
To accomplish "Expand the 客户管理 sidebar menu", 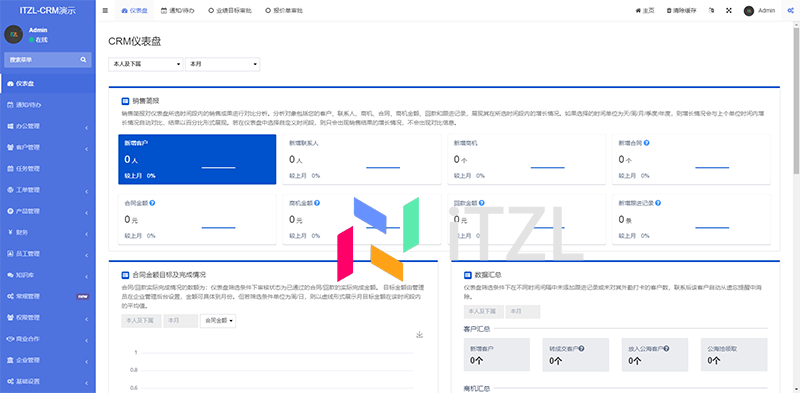I will 48,148.
